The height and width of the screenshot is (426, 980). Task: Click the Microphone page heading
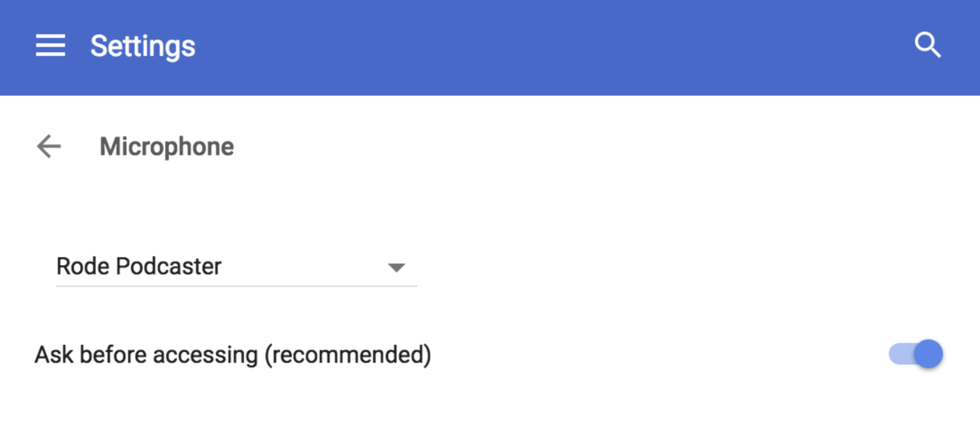[x=167, y=147]
